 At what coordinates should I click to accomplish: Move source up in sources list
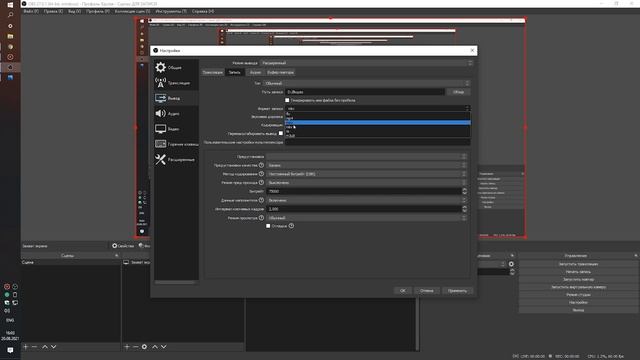(155, 347)
